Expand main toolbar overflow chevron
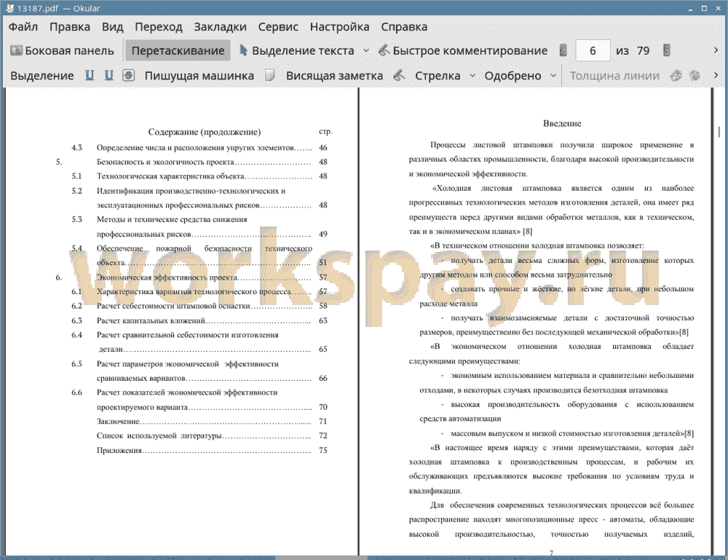Viewport: 728px width, 560px height. pyautogui.click(x=716, y=50)
